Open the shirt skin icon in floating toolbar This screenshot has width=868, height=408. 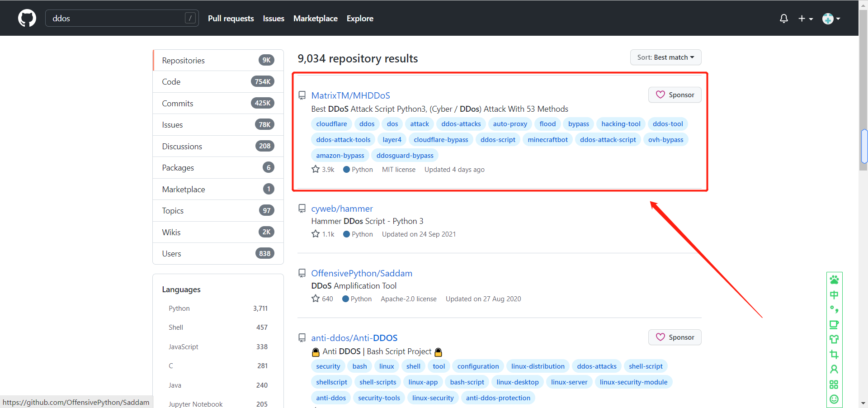pyautogui.click(x=834, y=339)
